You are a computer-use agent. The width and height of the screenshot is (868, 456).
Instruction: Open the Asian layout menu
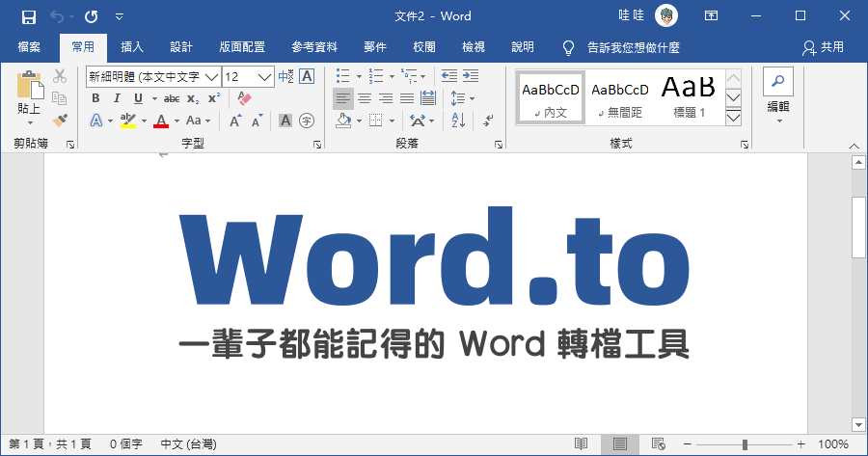(x=421, y=121)
